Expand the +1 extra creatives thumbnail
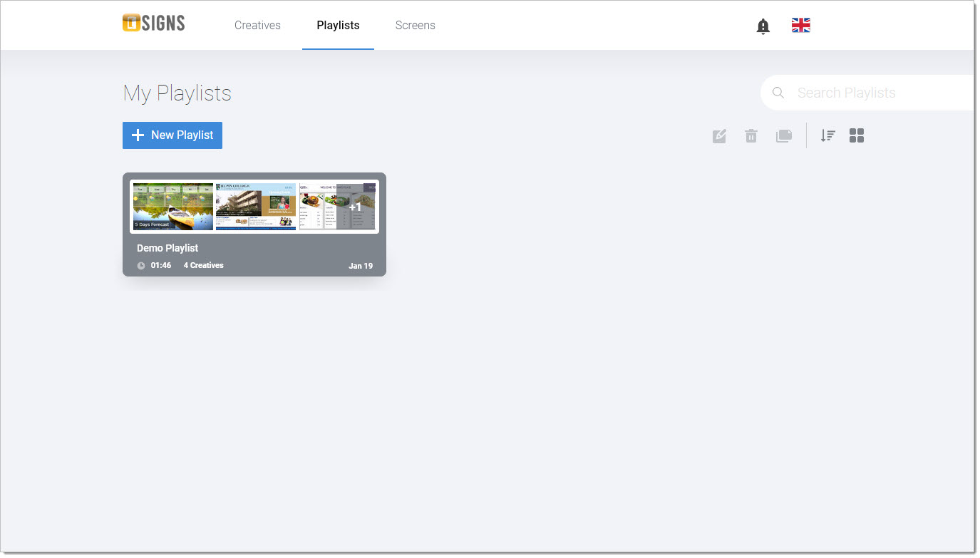Image resolution: width=980 pixels, height=558 pixels. click(x=338, y=207)
